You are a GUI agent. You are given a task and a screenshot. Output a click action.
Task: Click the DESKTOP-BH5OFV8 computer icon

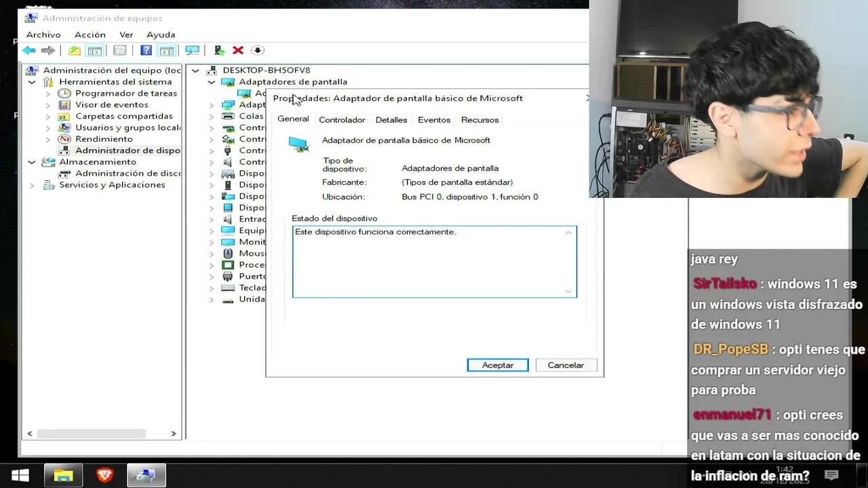[x=212, y=70]
